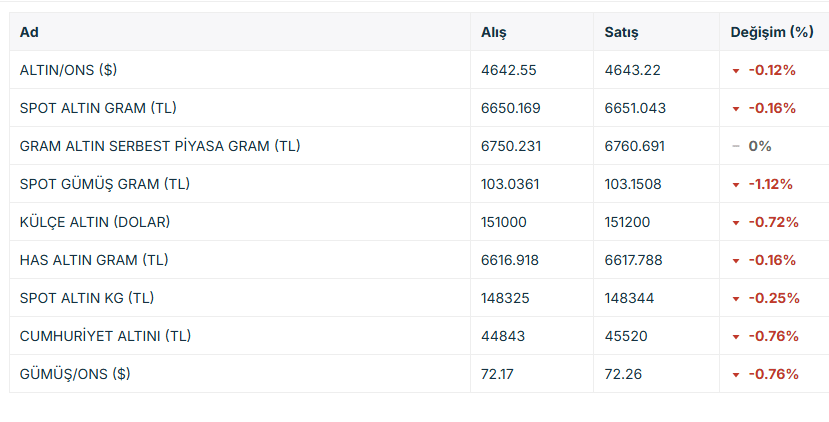829x422 pixels.
Task: Click the buy value 148325
Action: tap(505, 298)
